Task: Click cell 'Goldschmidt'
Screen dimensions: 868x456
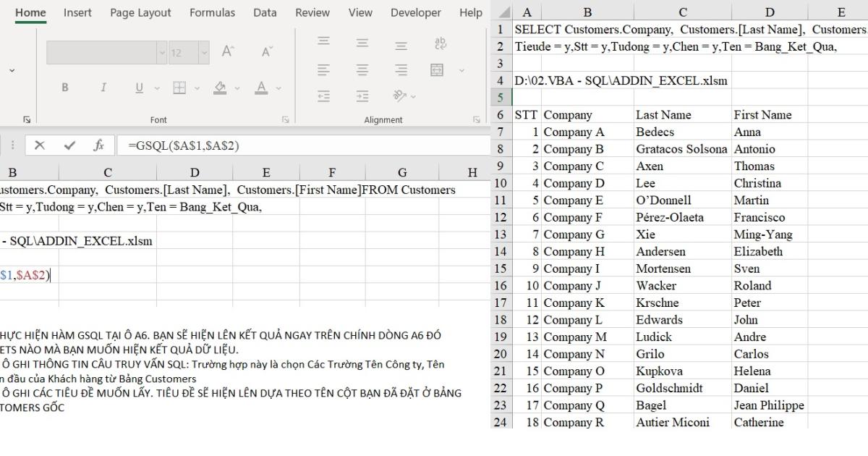Action: click(682, 388)
